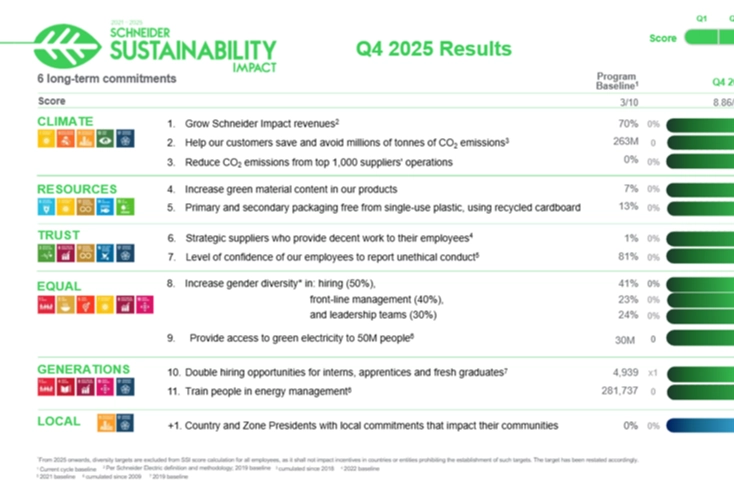
Task: Open the CLIMATE category heading
Action: (x=64, y=122)
